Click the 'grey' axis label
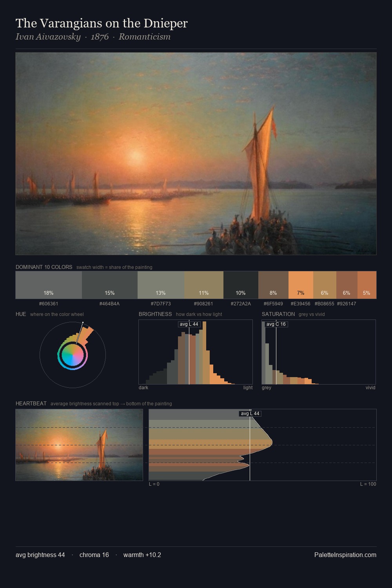 click(267, 388)
